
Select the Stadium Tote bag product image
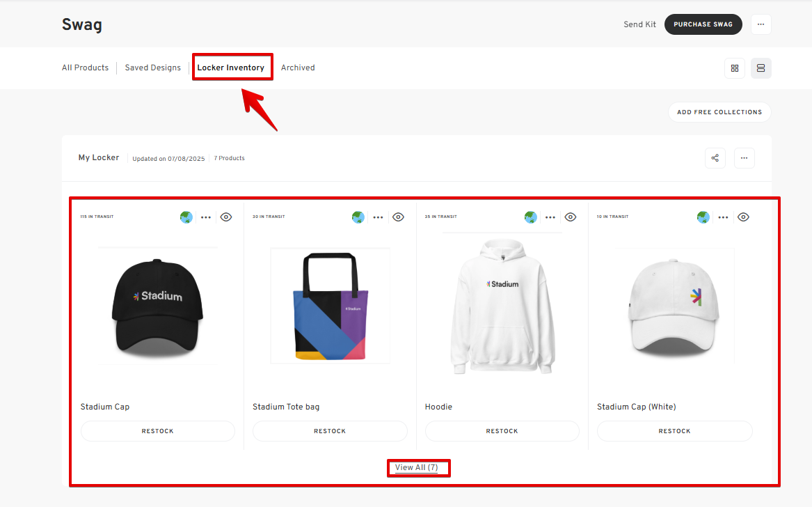coord(330,306)
